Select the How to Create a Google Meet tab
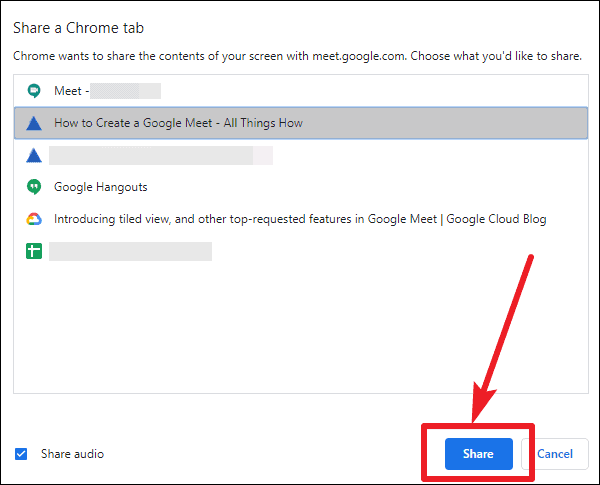Screen dimensions: 600x485 coord(301,123)
